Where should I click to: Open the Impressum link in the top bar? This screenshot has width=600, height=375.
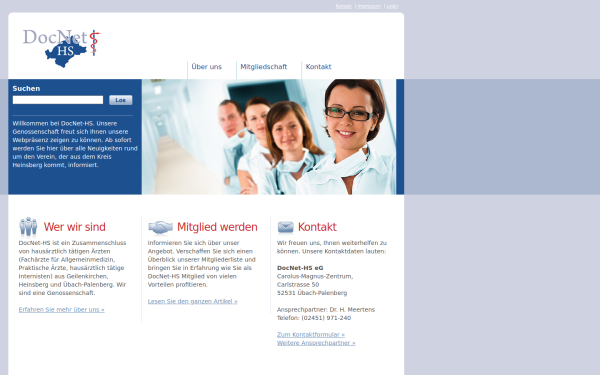click(x=369, y=6)
